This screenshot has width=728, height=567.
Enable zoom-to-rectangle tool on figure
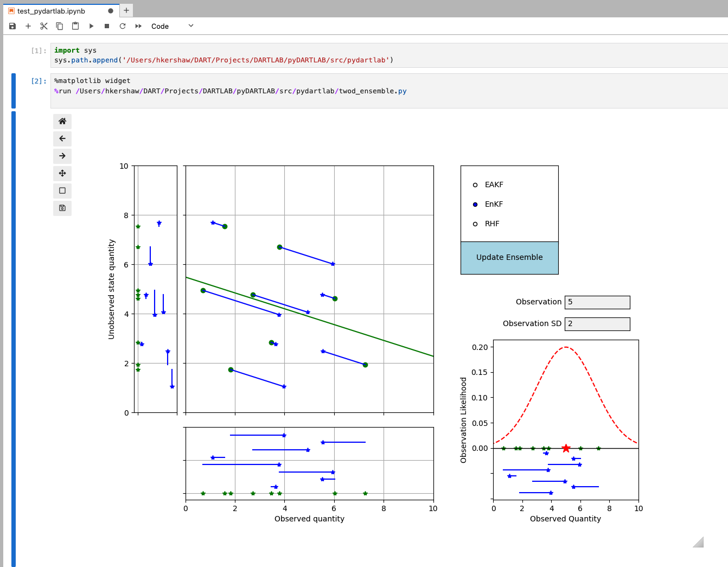(62, 191)
